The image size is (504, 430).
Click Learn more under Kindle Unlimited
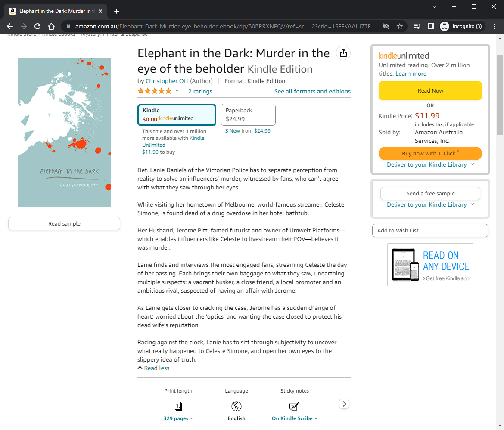click(x=411, y=74)
